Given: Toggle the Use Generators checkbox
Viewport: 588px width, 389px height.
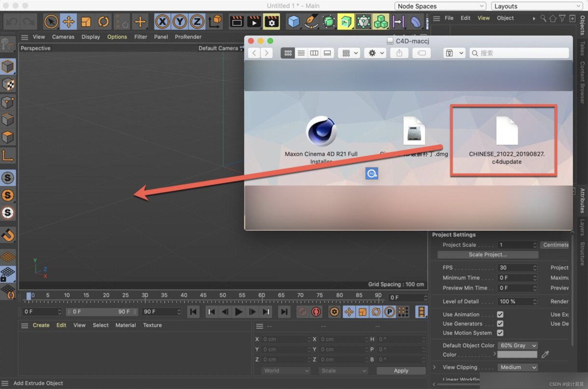Looking at the screenshot, I should pos(500,324).
